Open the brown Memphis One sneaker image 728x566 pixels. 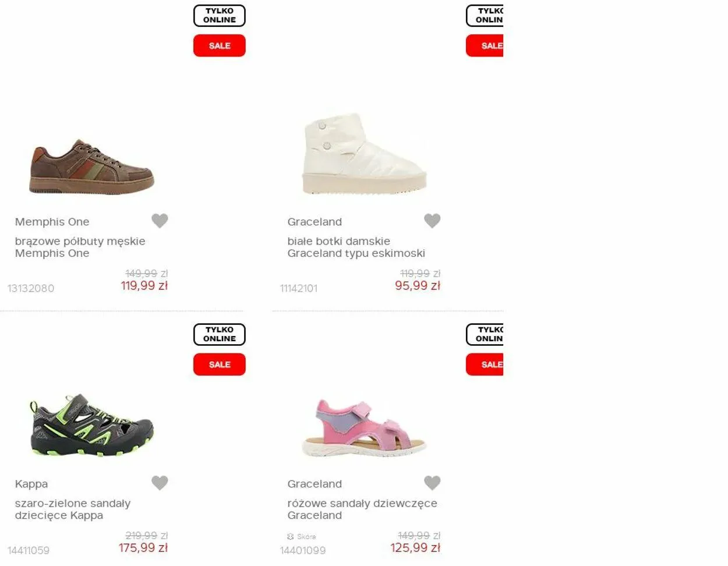92,167
